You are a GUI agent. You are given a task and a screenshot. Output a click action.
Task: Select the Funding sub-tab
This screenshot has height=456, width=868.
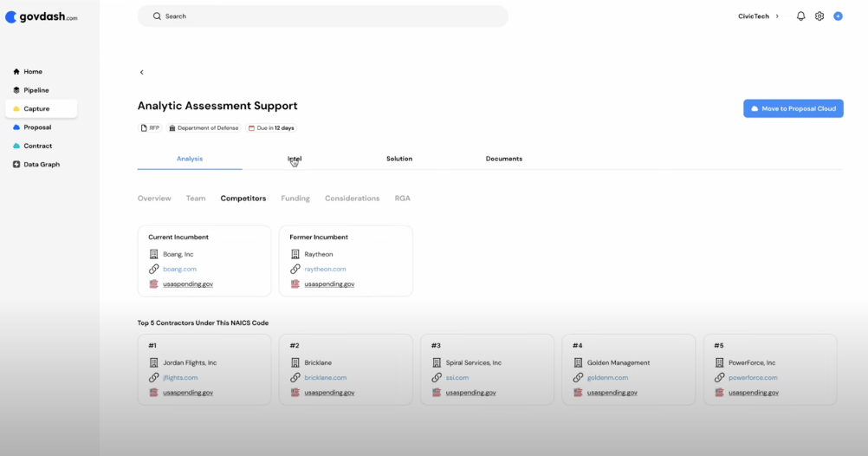[x=295, y=199]
